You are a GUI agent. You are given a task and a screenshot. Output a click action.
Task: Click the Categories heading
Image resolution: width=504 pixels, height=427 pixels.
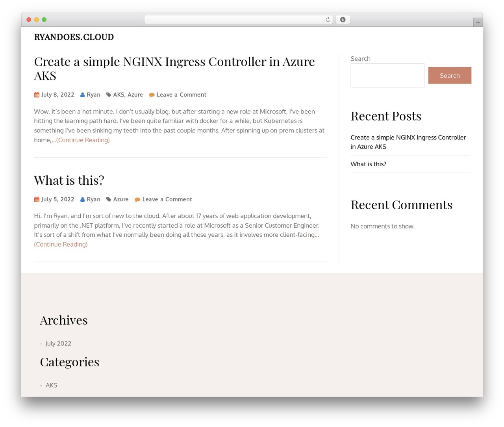[x=70, y=362]
